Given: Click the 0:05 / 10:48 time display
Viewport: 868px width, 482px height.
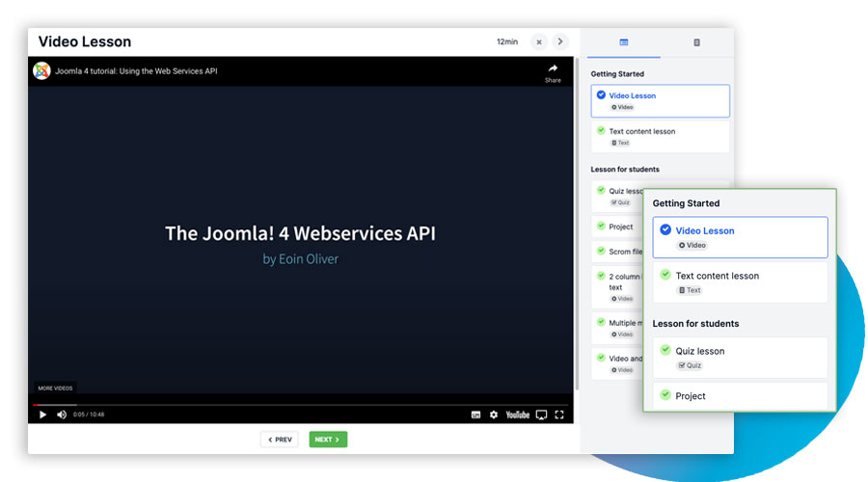Looking at the screenshot, I should (x=89, y=415).
